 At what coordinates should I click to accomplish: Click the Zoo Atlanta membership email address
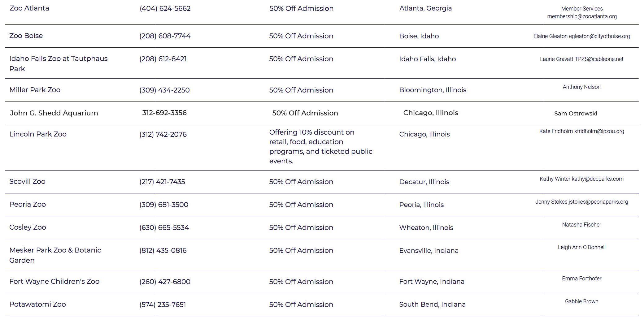point(582,16)
